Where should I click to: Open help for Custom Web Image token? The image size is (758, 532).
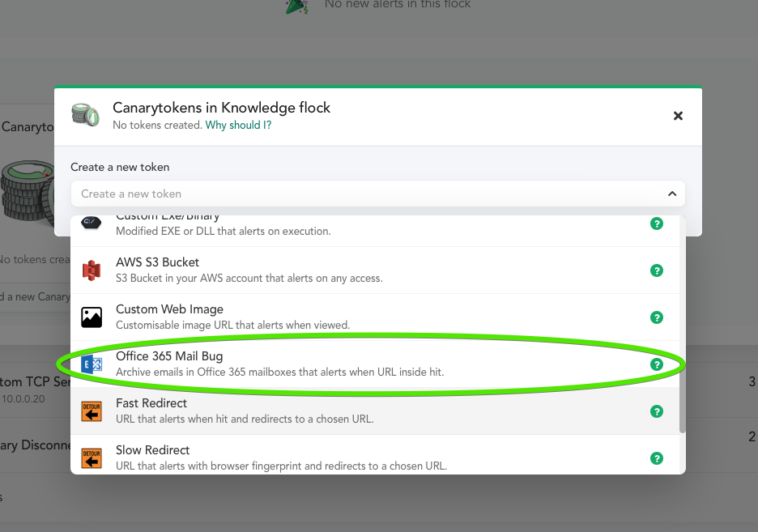[657, 317]
